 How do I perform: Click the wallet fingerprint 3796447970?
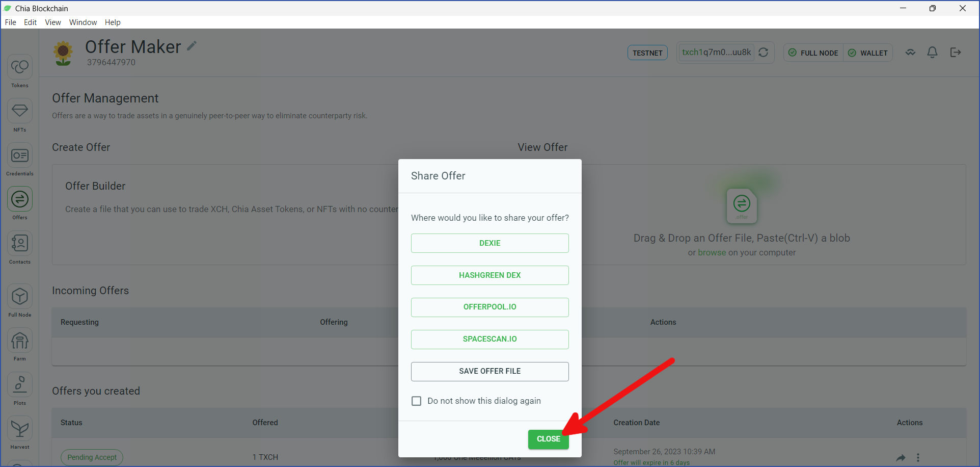click(x=111, y=62)
